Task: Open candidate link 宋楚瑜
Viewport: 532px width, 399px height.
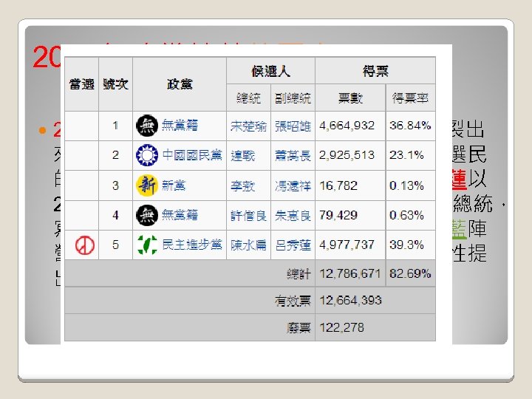Action: [248, 126]
